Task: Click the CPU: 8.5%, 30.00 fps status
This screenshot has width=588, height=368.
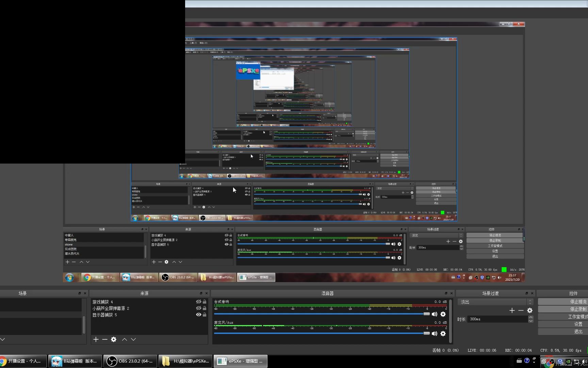Action: [x=561, y=350]
